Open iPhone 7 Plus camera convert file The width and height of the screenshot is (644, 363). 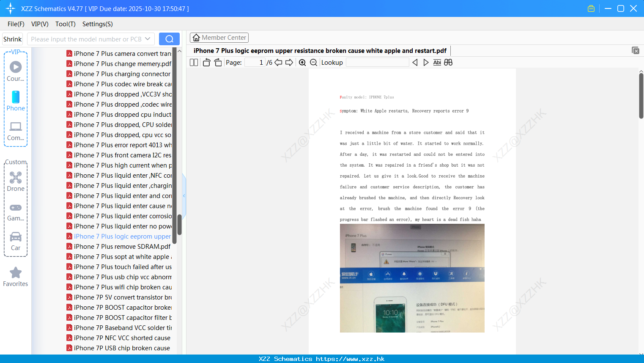point(119,54)
